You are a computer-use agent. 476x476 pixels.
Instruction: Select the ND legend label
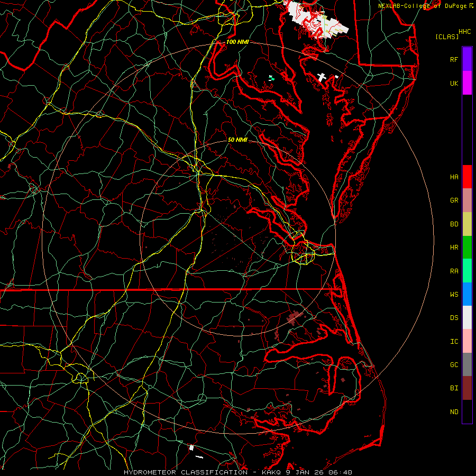(x=454, y=411)
